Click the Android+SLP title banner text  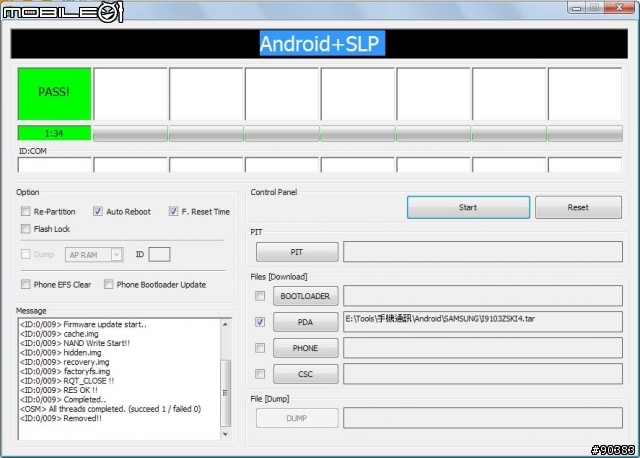tap(322, 44)
